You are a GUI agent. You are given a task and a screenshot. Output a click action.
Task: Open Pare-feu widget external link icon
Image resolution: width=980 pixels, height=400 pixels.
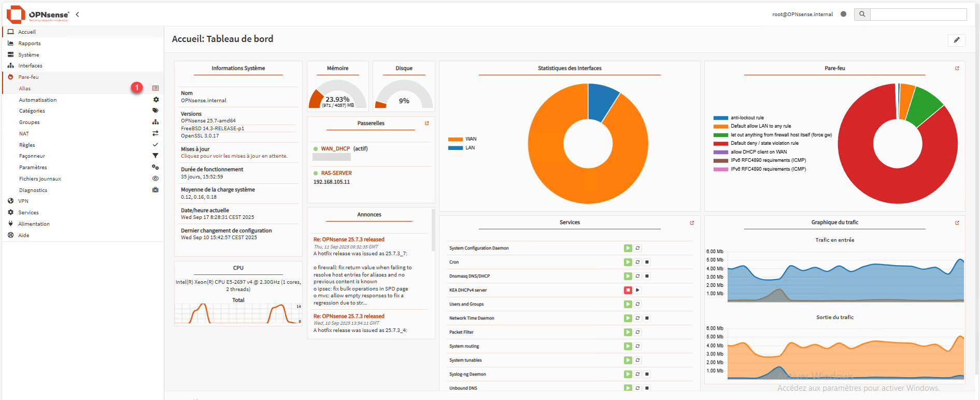click(x=957, y=68)
